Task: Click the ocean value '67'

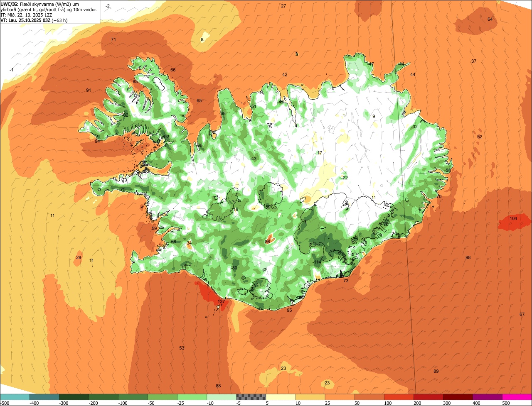Action: pyautogui.click(x=522, y=314)
